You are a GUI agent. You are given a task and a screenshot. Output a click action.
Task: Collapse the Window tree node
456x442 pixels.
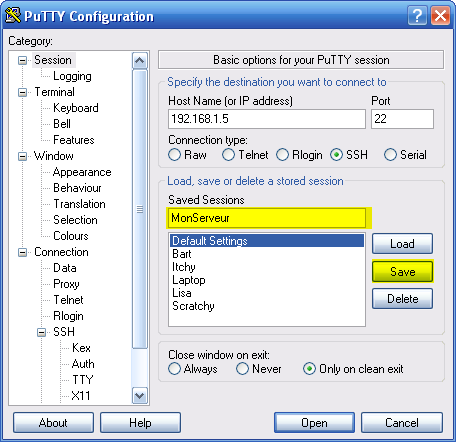click(x=22, y=156)
